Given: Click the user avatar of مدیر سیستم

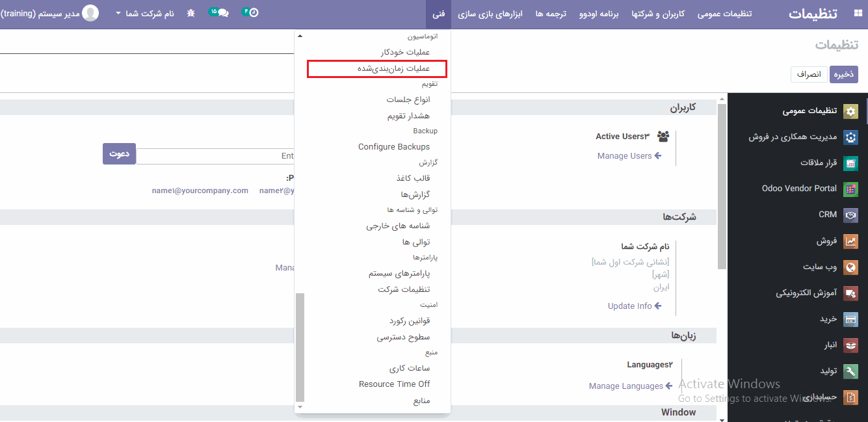Looking at the screenshot, I should tap(90, 13).
